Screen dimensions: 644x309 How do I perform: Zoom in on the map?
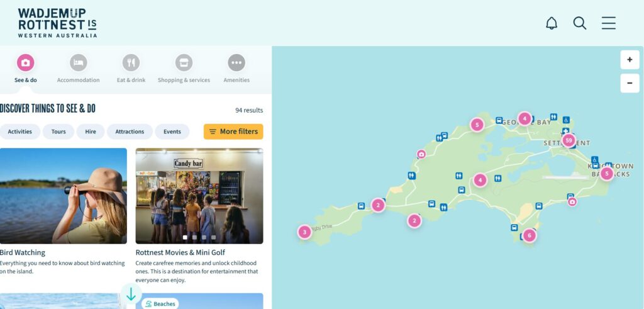pos(630,60)
